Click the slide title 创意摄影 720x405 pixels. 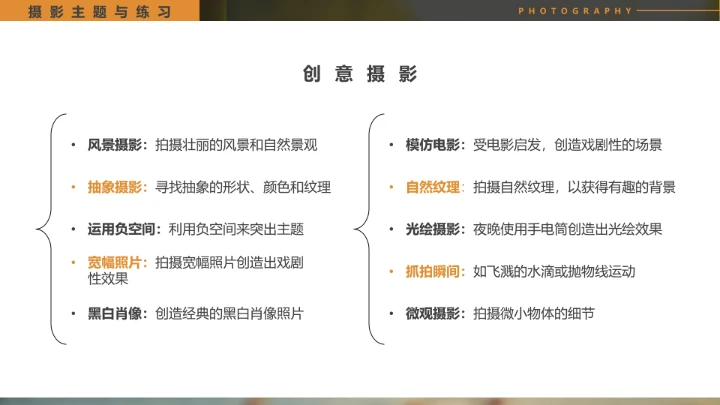click(360, 74)
